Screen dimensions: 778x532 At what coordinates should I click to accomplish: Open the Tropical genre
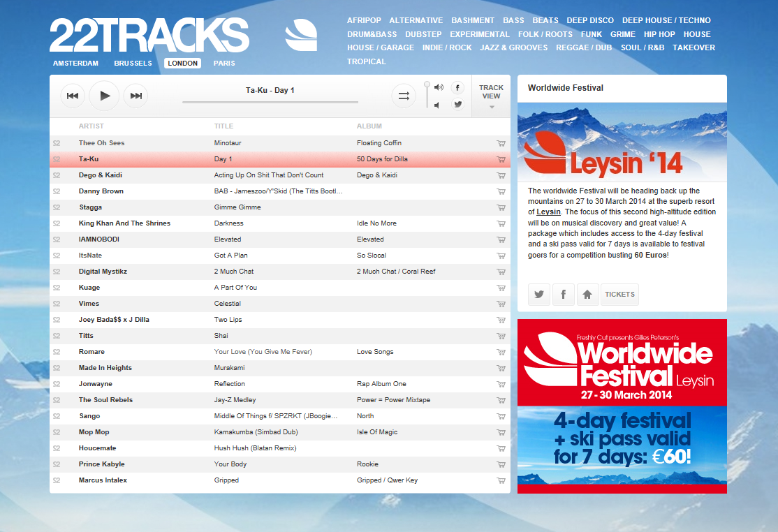(x=366, y=61)
